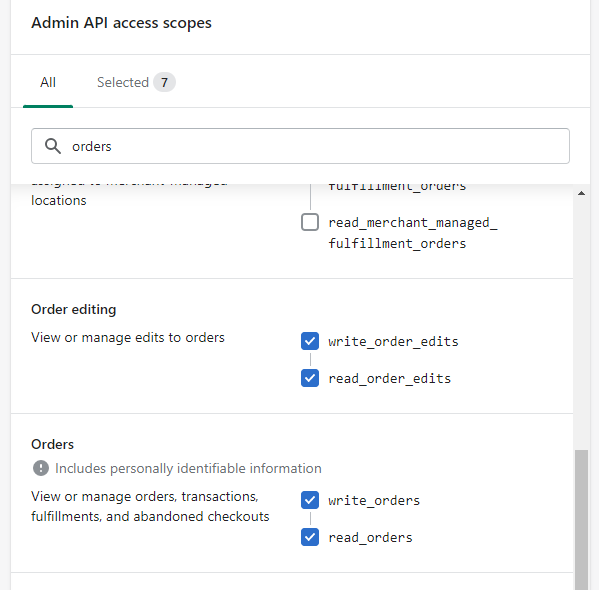599x590 pixels.
Task: Enable read_merchant_managed_fulfillment_orders checkbox
Action: tap(310, 222)
